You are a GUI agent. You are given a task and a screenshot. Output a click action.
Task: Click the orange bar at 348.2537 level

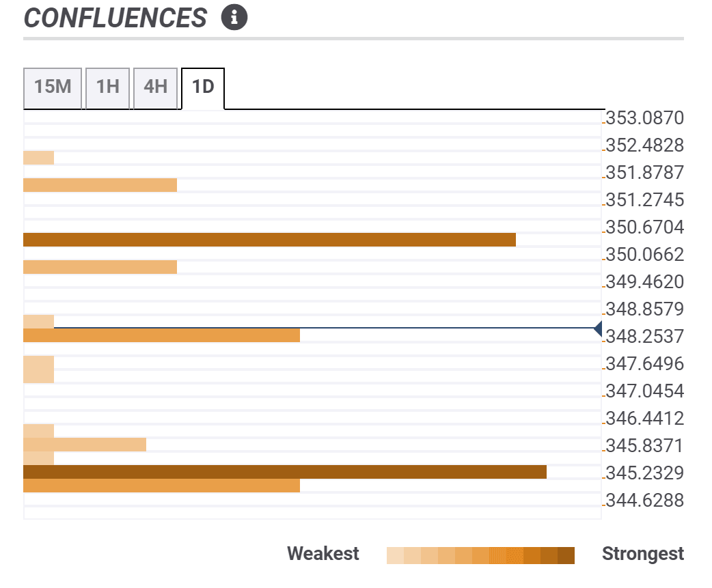(x=161, y=335)
